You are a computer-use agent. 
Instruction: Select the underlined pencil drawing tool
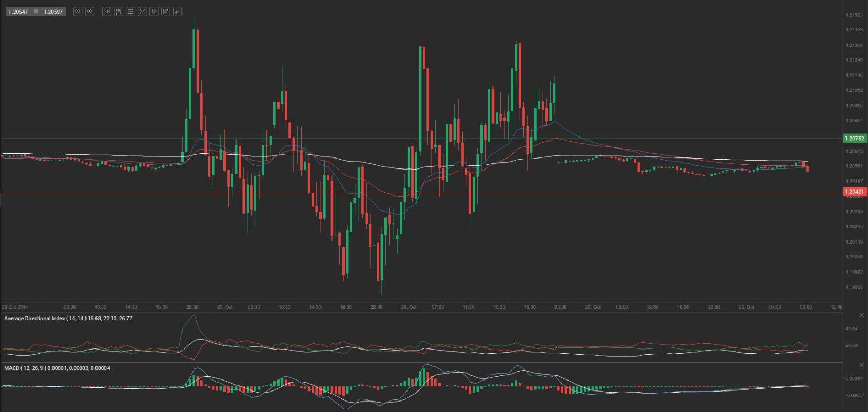(x=178, y=12)
